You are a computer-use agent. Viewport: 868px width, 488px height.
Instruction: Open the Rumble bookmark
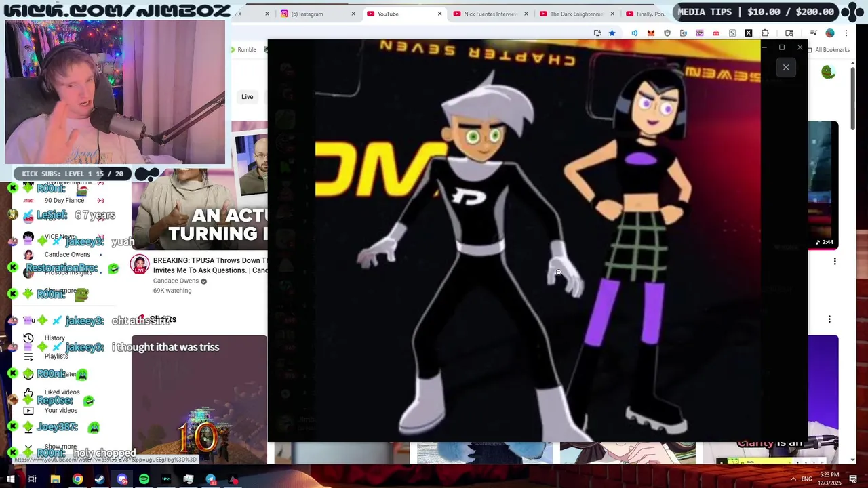(242, 49)
